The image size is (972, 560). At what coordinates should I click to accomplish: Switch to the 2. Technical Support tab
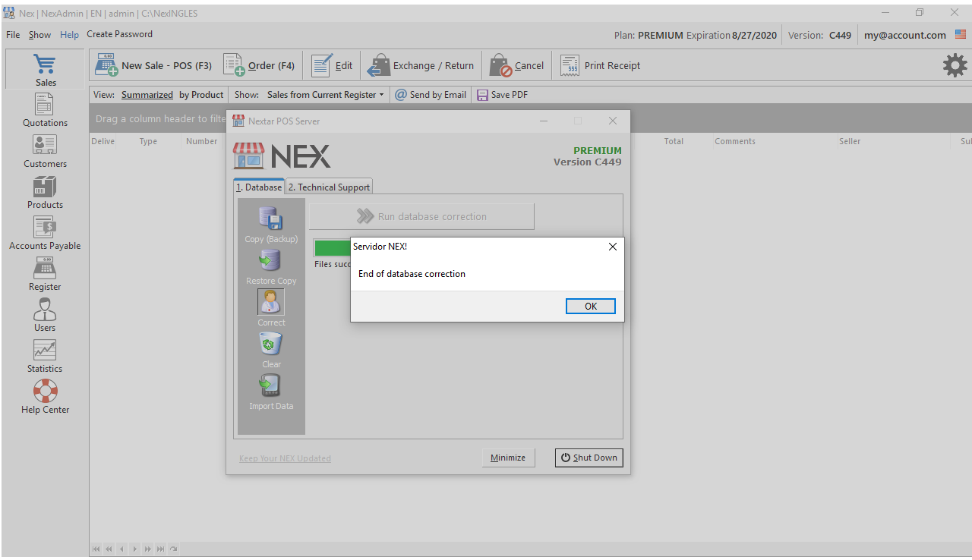point(329,187)
